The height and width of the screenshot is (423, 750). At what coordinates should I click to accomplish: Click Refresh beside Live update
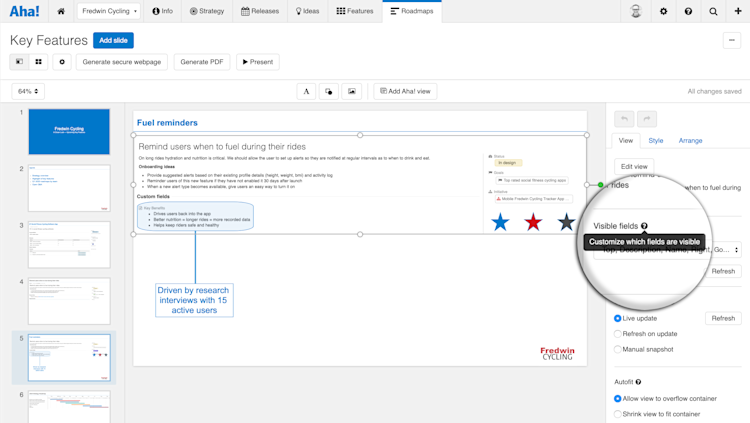[723, 318]
